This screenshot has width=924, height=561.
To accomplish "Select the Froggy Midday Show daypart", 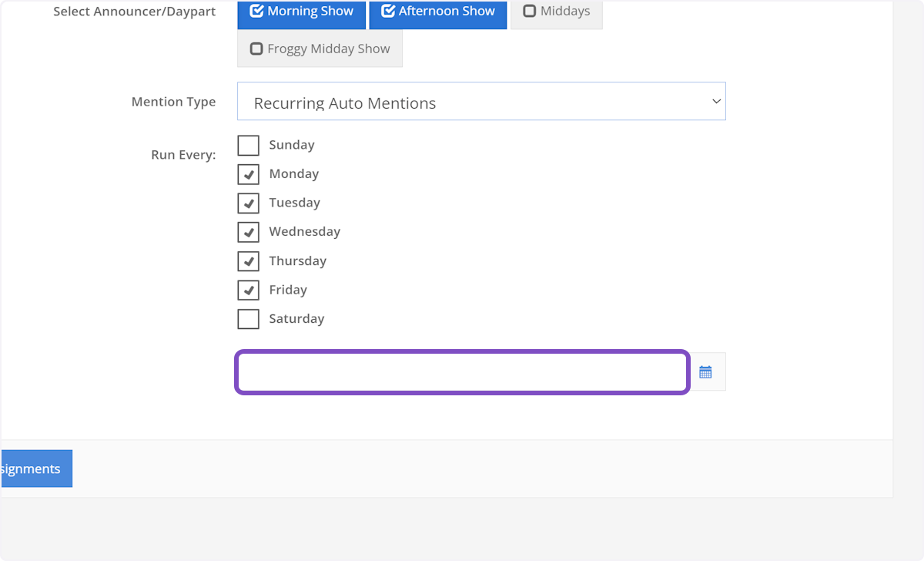I will [x=320, y=48].
